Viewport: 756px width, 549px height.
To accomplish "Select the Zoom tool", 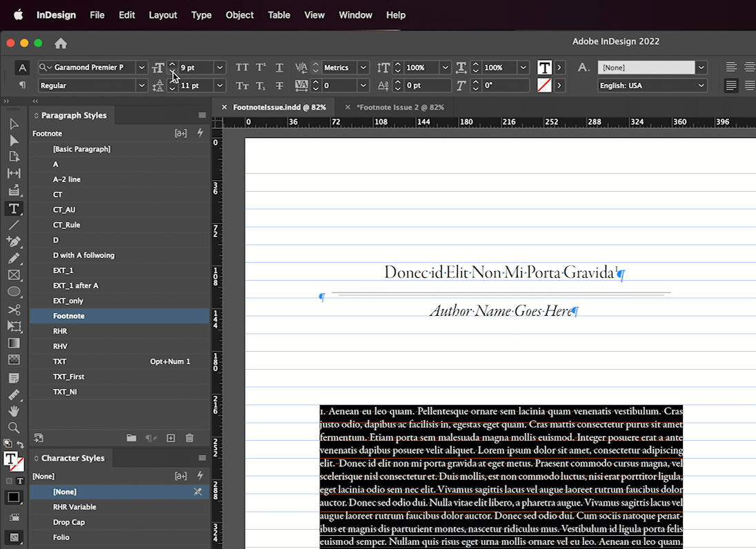I will tap(14, 428).
